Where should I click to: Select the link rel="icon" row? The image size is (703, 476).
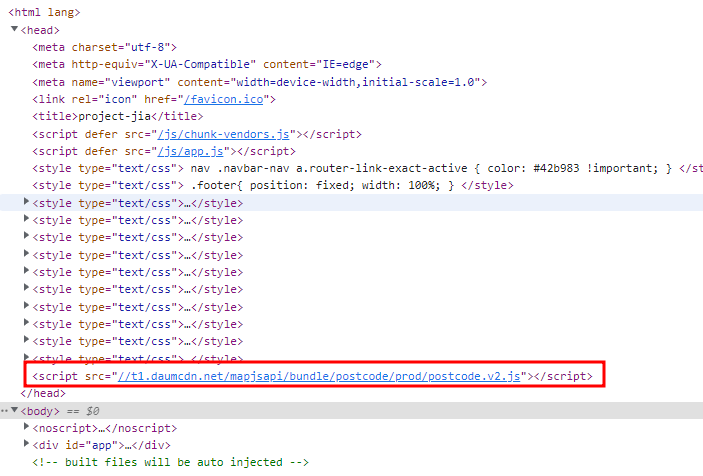click(x=154, y=99)
